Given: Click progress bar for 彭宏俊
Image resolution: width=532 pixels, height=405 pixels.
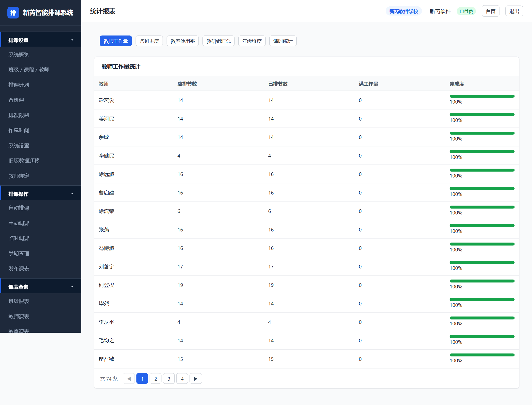Looking at the screenshot, I should [x=482, y=96].
